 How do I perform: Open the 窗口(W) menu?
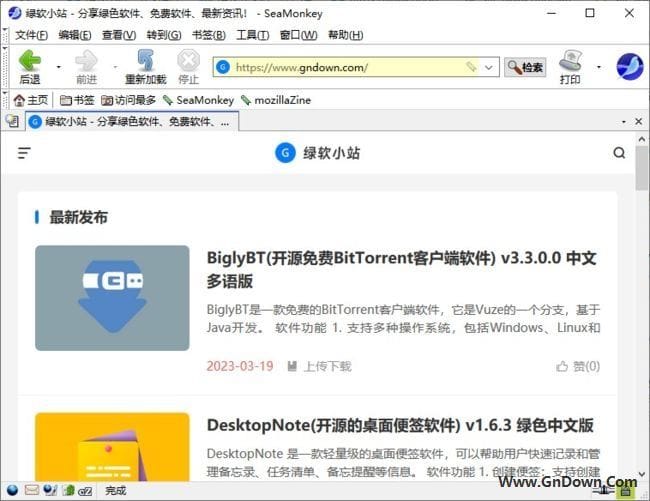[298, 35]
